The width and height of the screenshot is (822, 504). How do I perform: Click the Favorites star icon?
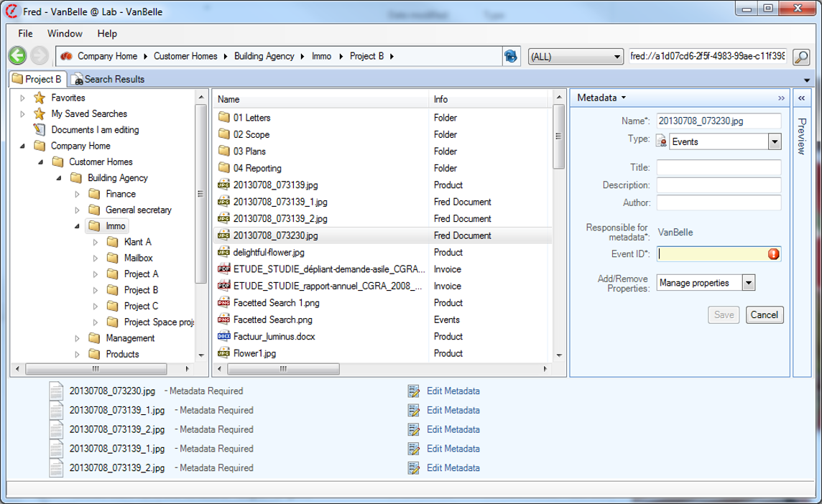[x=40, y=98]
